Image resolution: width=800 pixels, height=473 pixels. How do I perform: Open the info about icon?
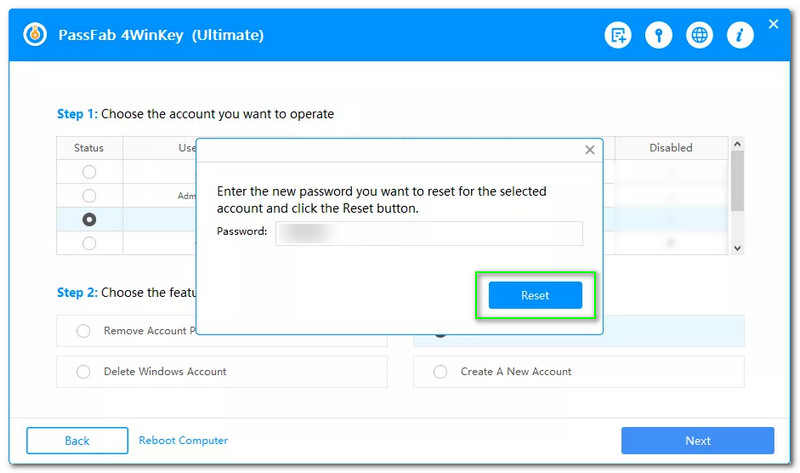coord(740,35)
